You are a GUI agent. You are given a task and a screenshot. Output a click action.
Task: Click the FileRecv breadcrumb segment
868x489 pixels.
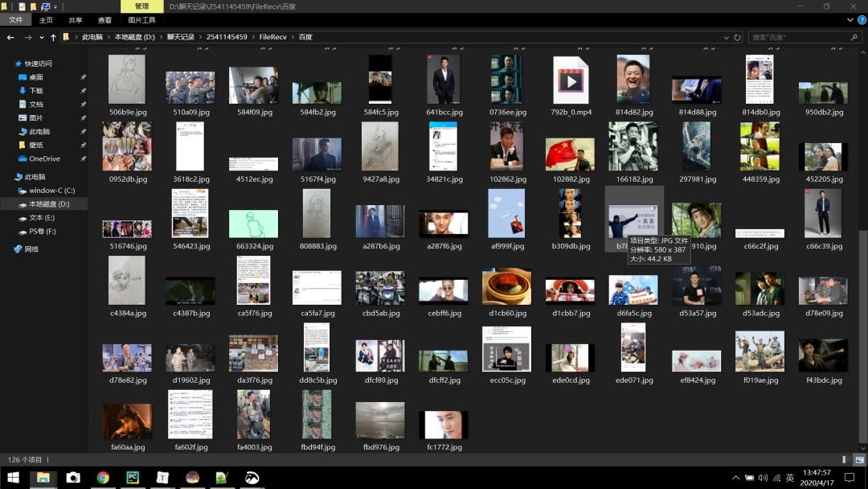click(x=272, y=37)
